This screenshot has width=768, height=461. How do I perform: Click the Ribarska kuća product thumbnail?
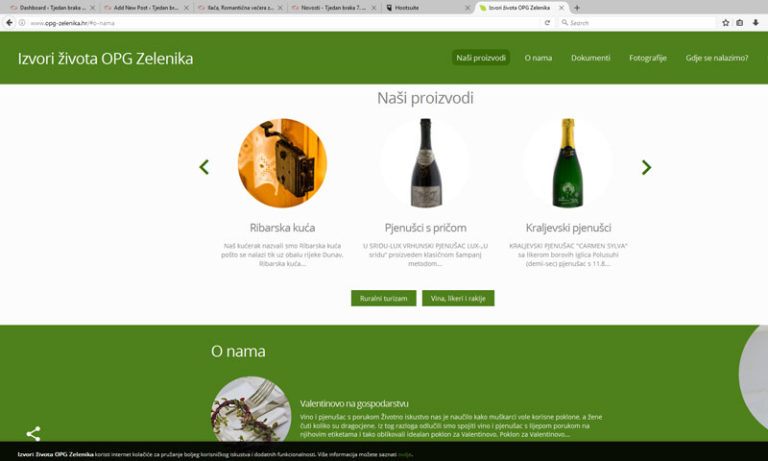[282, 163]
